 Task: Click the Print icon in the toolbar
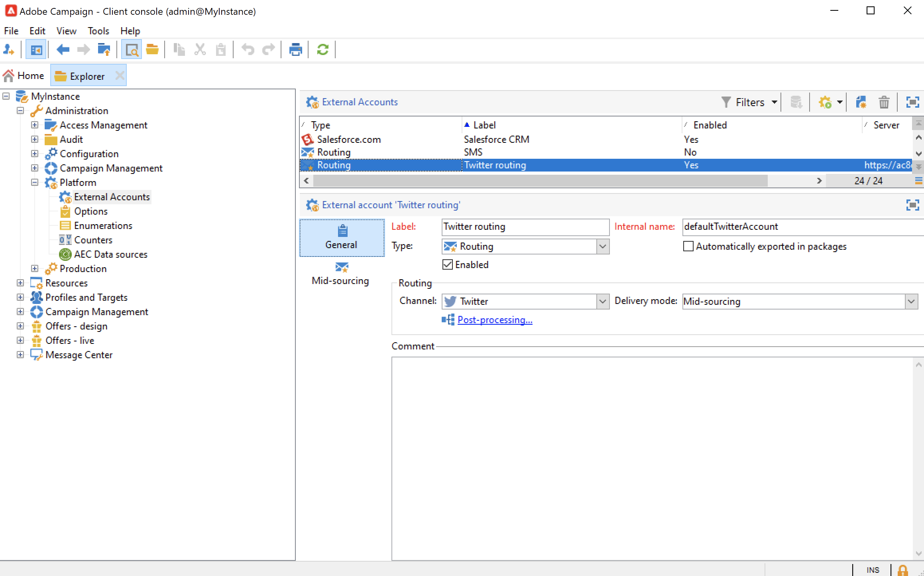coord(295,49)
